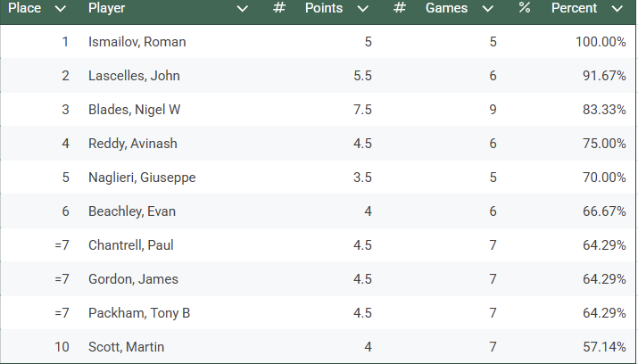Select the 7.5 points cell
638x364 pixels.
(x=362, y=110)
